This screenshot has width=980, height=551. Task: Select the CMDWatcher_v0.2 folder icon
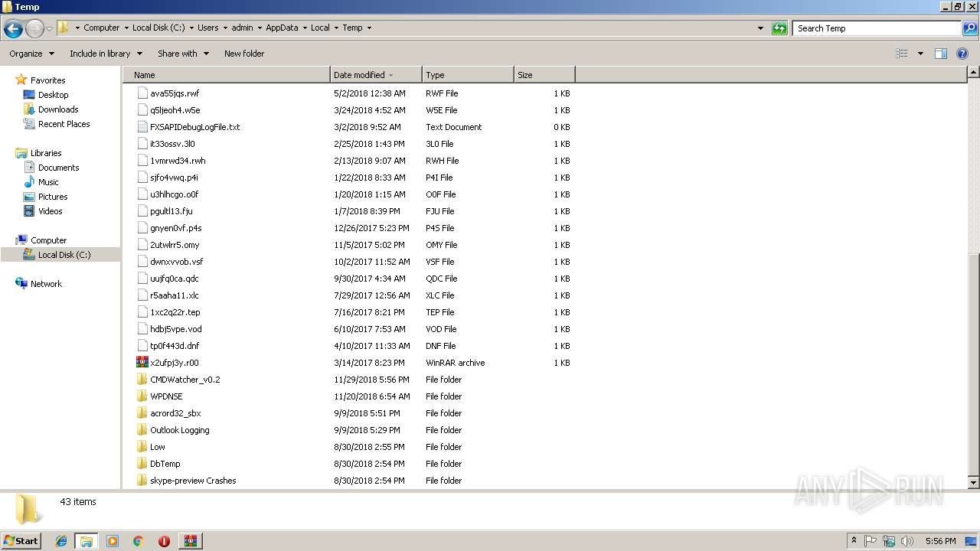142,380
